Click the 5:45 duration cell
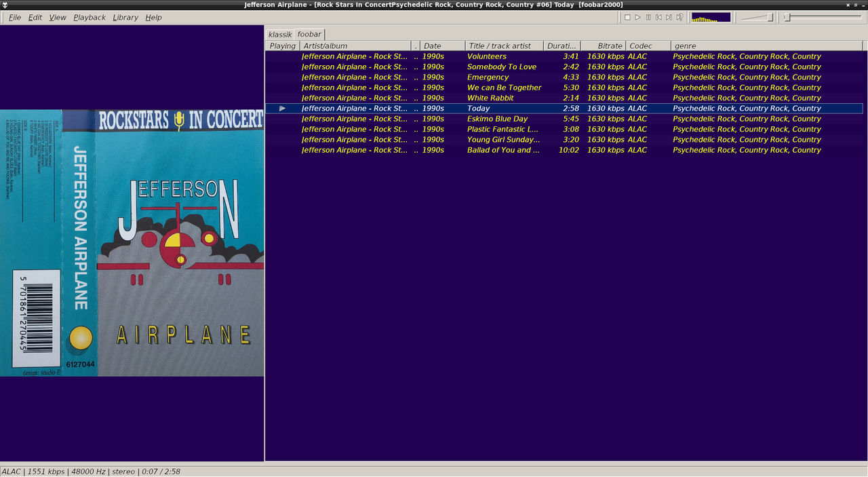Screen dimensions: 868x477 click(571, 119)
